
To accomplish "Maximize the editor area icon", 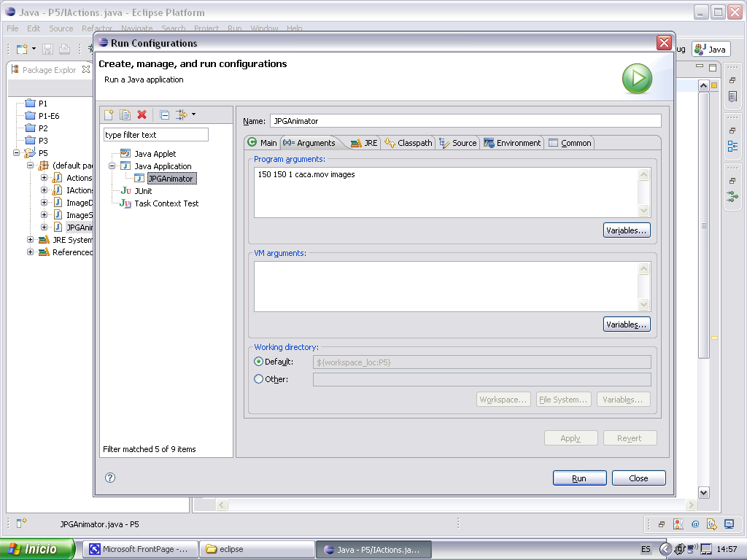I will (x=713, y=68).
